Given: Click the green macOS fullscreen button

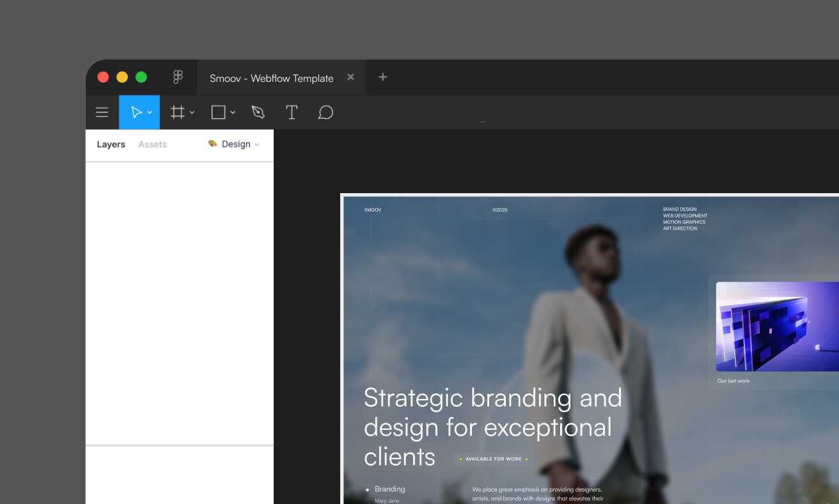Looking at the screenshot, I should click(141, 77).
